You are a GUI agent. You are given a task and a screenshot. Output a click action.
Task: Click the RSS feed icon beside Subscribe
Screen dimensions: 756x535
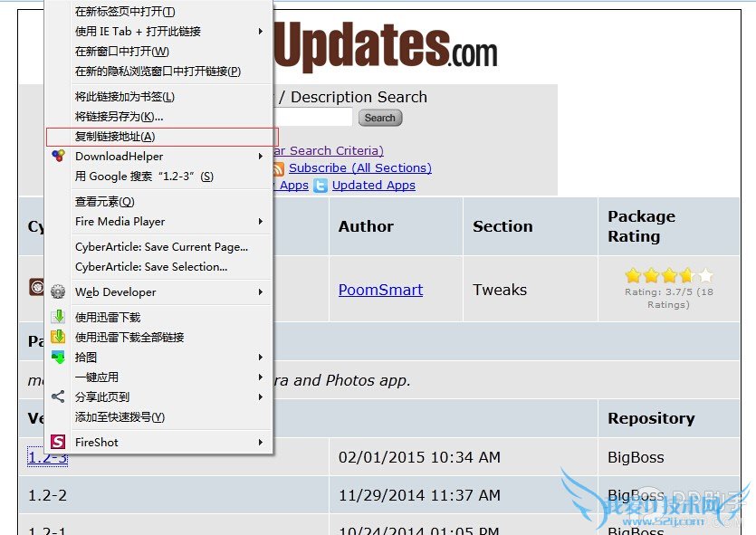[x=278, y=168]
